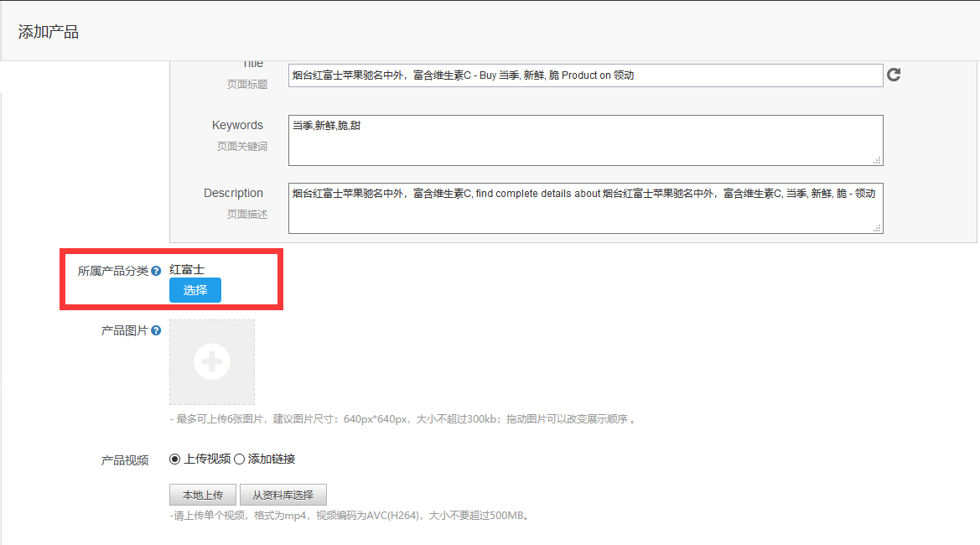Click the selected category text 红富士
Viewport: 980px width, 545px height.
tap(187, 269)
